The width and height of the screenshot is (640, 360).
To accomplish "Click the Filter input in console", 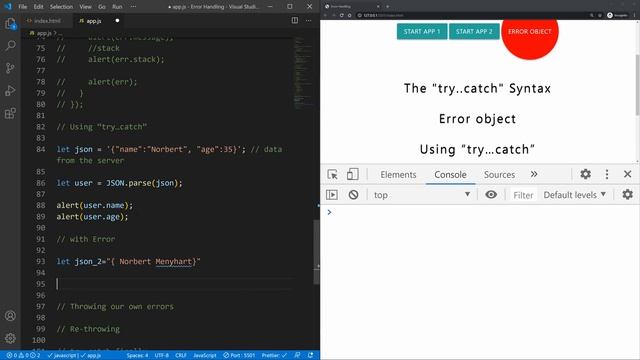I will pos(523,195).
